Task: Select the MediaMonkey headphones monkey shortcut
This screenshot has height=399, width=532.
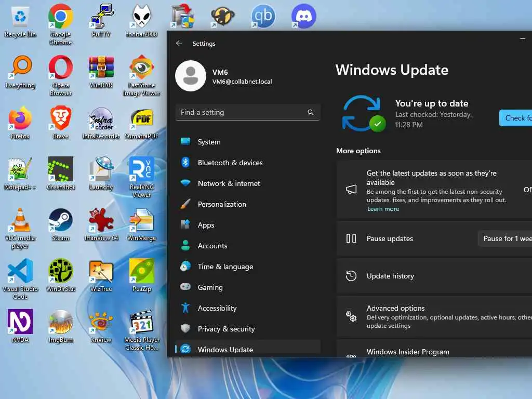Action: (222, 16)
